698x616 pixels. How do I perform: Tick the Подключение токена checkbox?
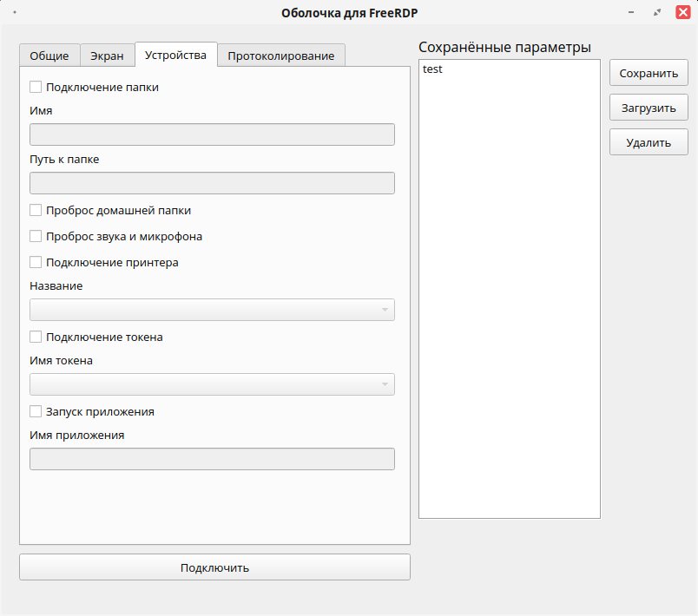(x=36, y=337)
